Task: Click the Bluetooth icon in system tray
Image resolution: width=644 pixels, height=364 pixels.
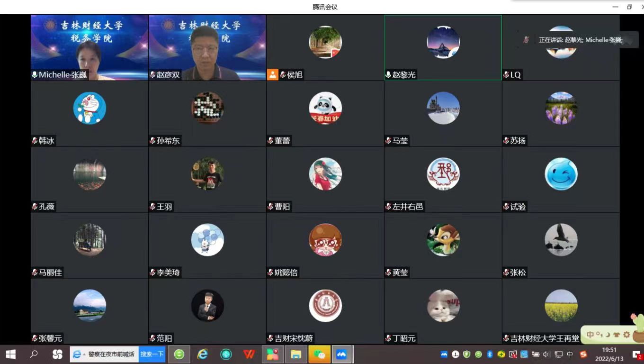Action: tap(490, 355)
